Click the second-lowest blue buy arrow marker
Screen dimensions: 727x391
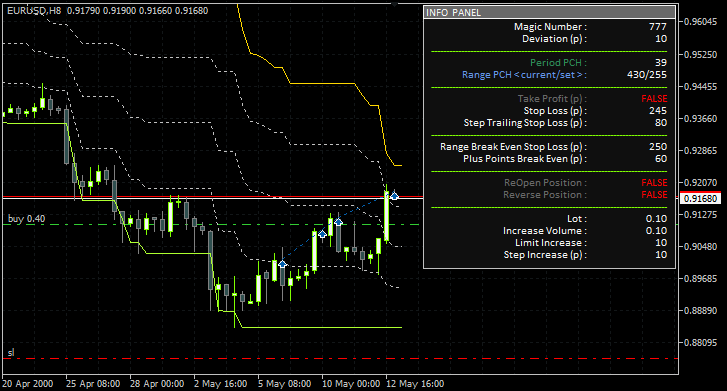pos(322,234)
